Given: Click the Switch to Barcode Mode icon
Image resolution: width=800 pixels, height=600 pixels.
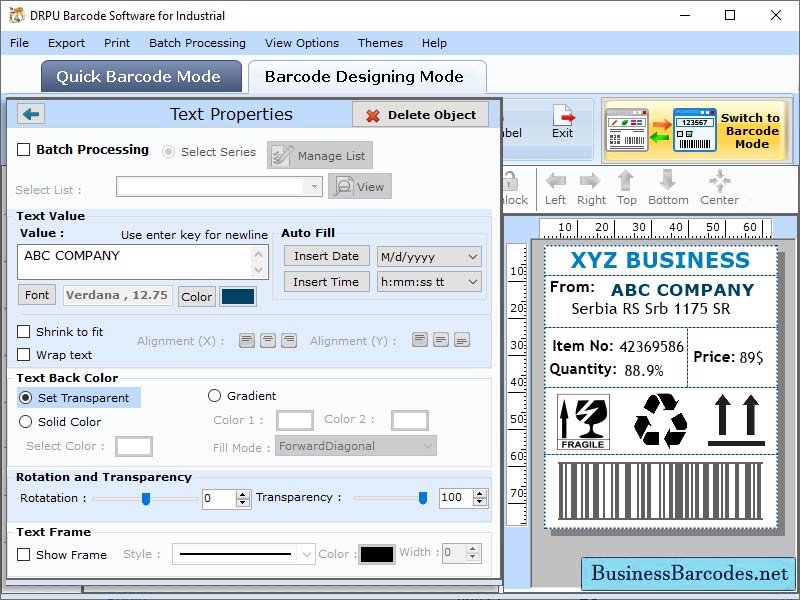Looking at the screenshot, I should tap(693, 130).
